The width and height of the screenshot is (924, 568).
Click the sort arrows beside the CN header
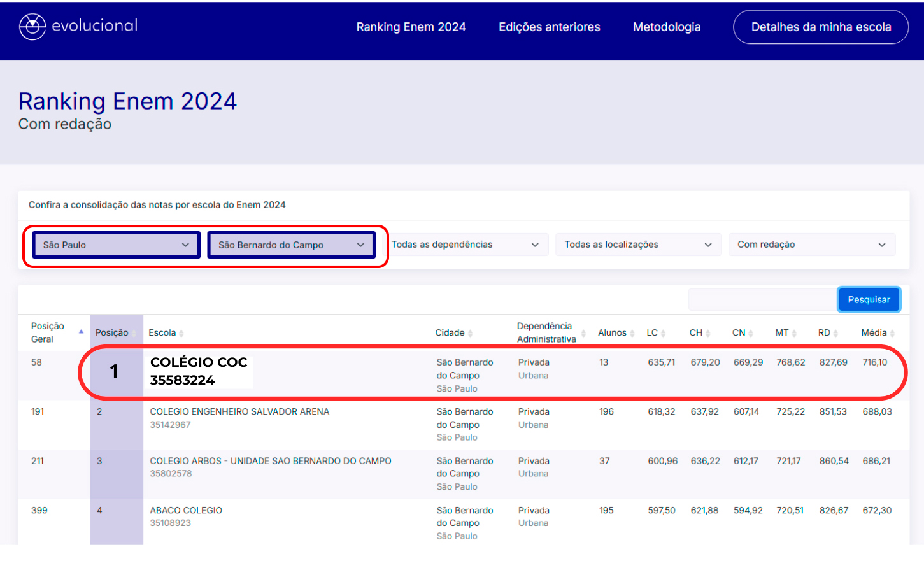coord(751,333)
